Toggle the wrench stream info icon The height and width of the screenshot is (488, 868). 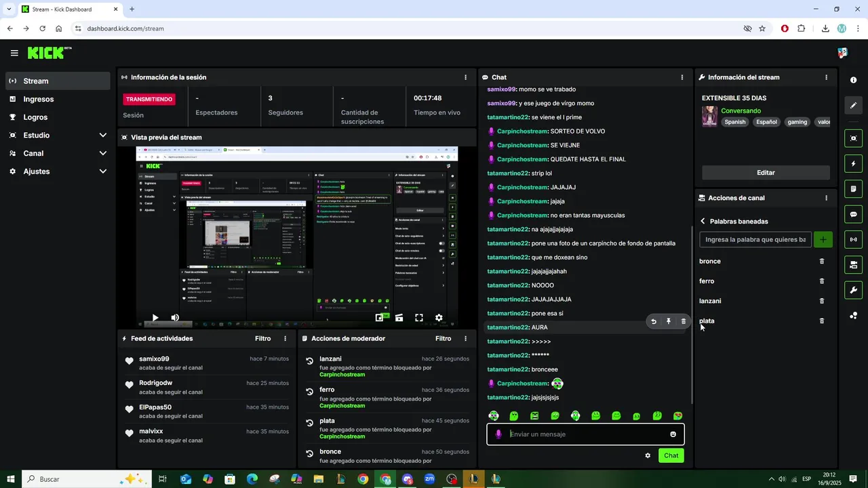tap(853, 290)
